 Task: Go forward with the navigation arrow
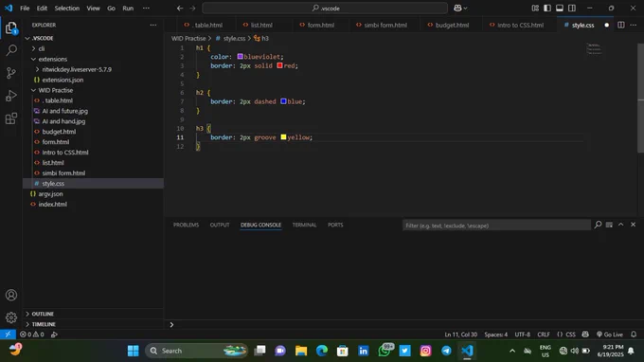192,9
